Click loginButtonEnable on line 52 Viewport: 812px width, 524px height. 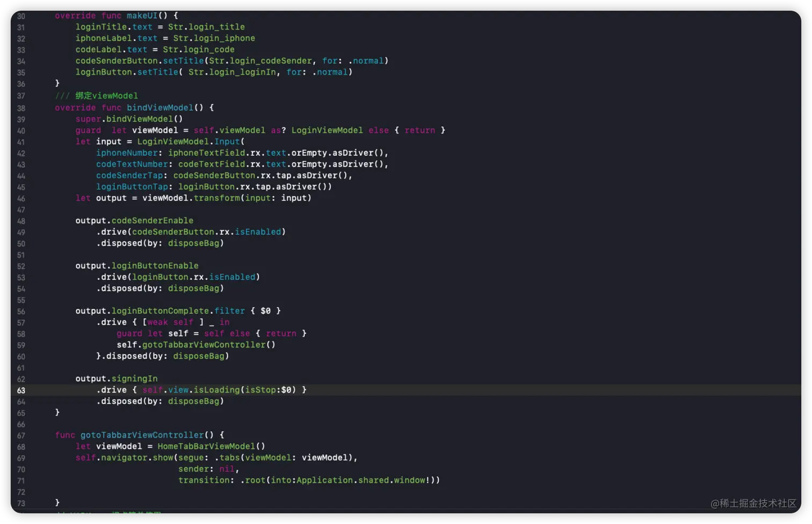[155, 265]
